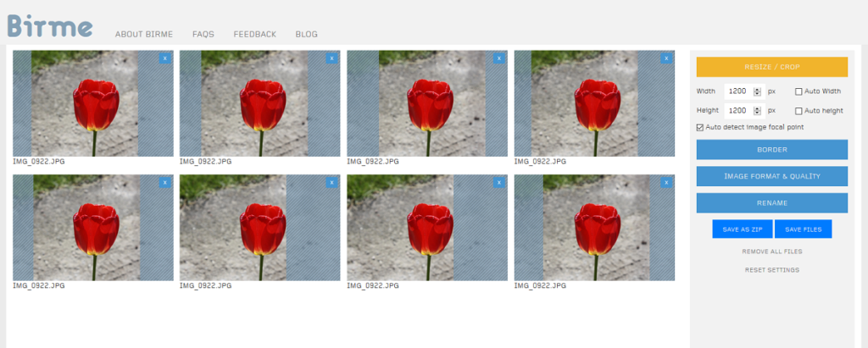
Task: Remove the last image in bottom row
Action: tap(666, 182)
